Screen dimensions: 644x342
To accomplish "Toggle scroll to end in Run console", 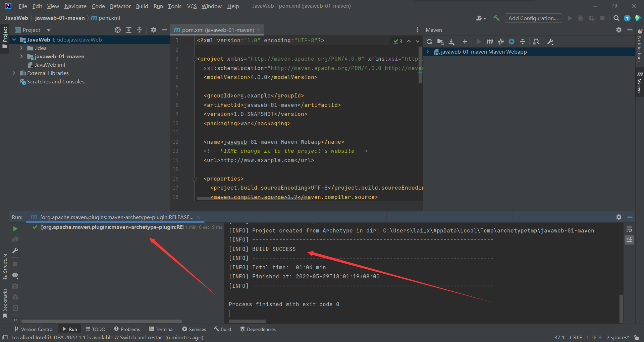I will click(x=629, y=240).
